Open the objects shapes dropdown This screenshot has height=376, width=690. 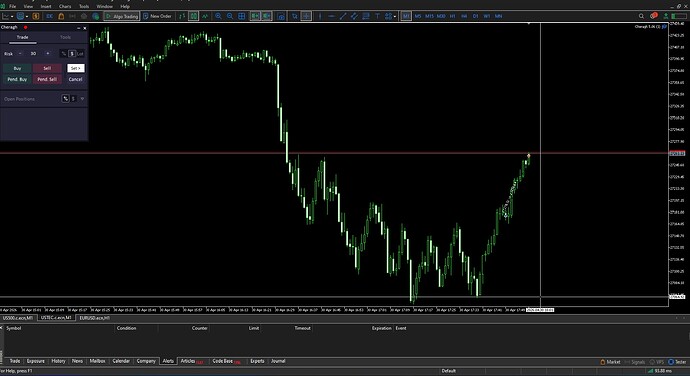click(x=390, y=16)
